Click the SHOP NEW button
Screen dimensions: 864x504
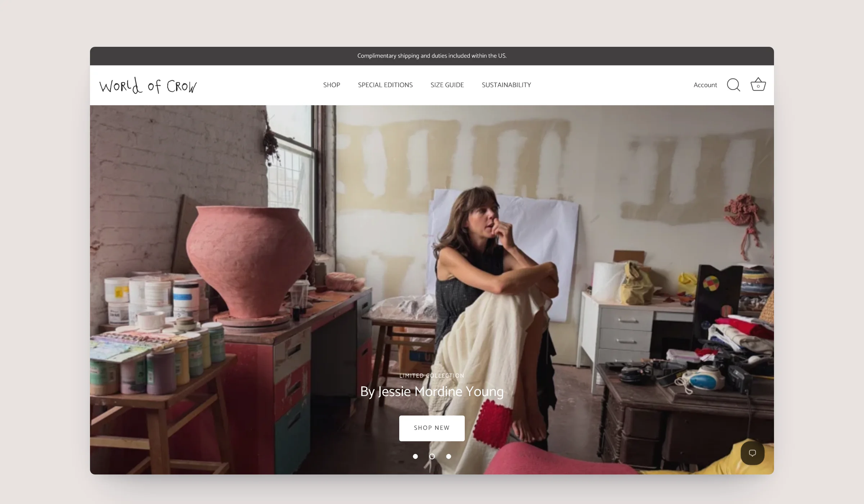pyautogui.click(x=432, y=428)
